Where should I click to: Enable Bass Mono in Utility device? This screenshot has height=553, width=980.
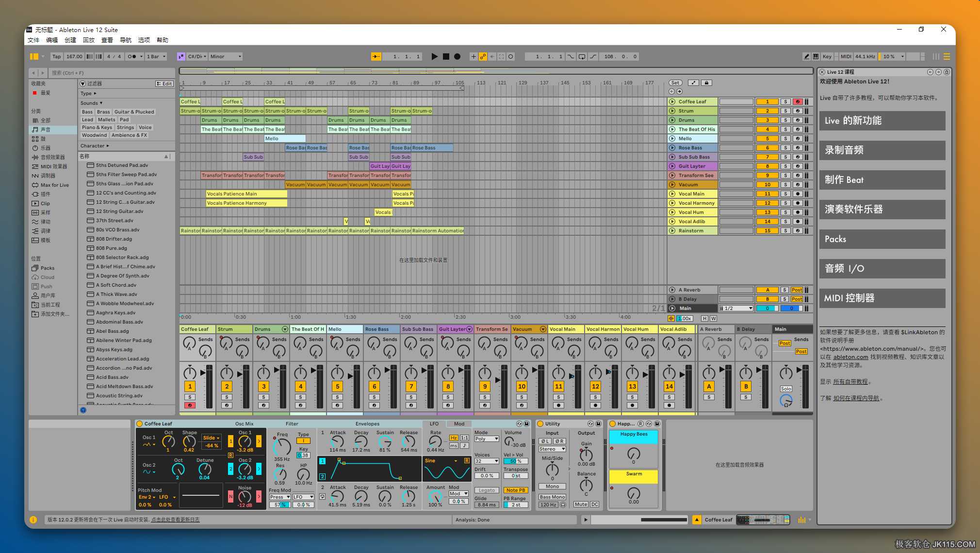coord(552,497)
